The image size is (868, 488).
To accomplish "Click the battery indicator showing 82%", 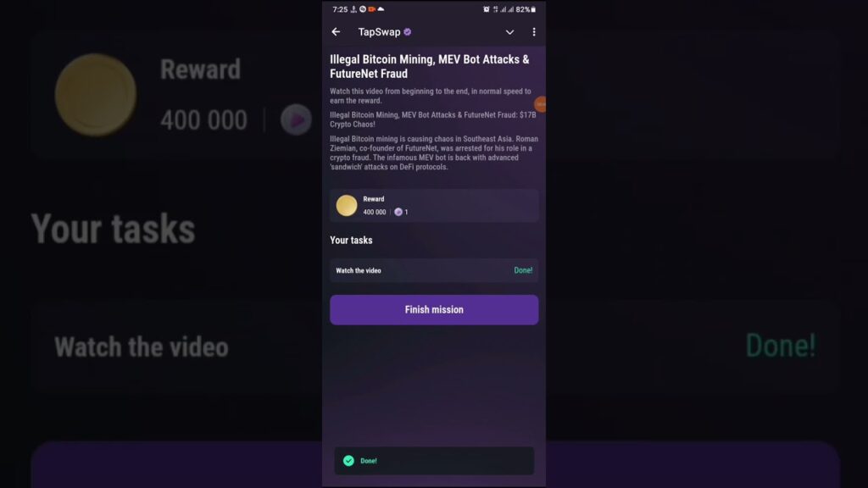I will tap(526, 9).
